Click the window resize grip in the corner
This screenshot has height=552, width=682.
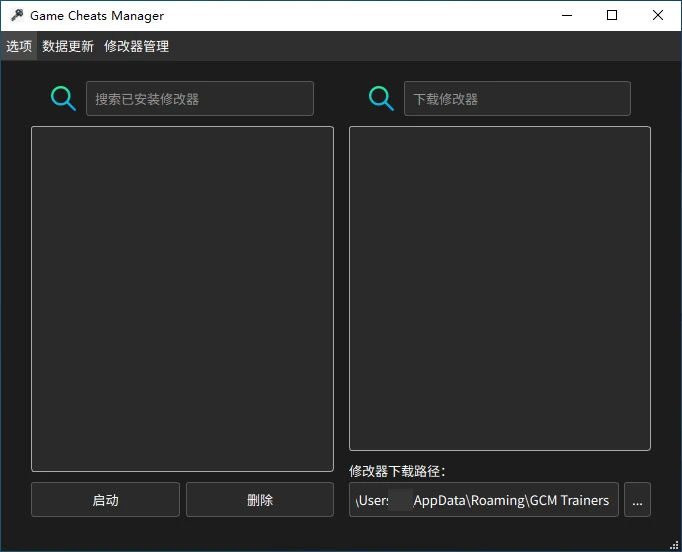[x=675, y=545]
